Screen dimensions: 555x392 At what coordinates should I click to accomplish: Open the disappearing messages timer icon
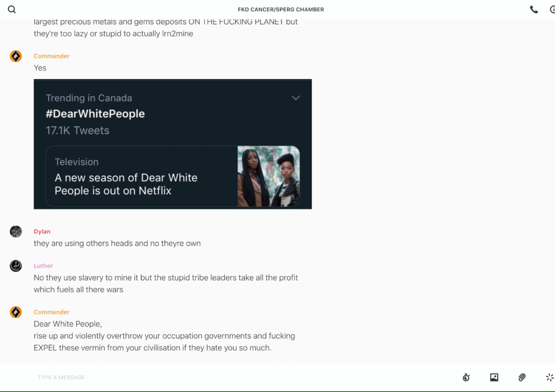click(x=466, y=377)
